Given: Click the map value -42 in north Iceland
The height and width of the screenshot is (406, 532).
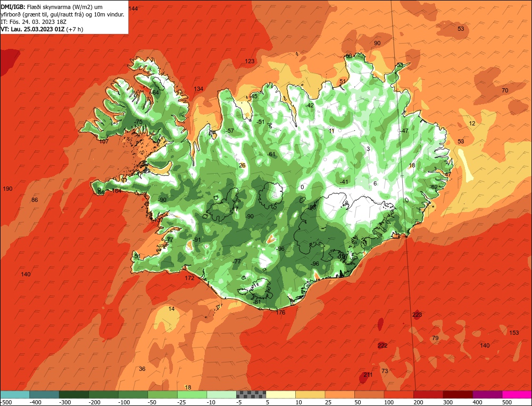Looking at the screenshot, I should pyautogui.click(x=310, y=105).
